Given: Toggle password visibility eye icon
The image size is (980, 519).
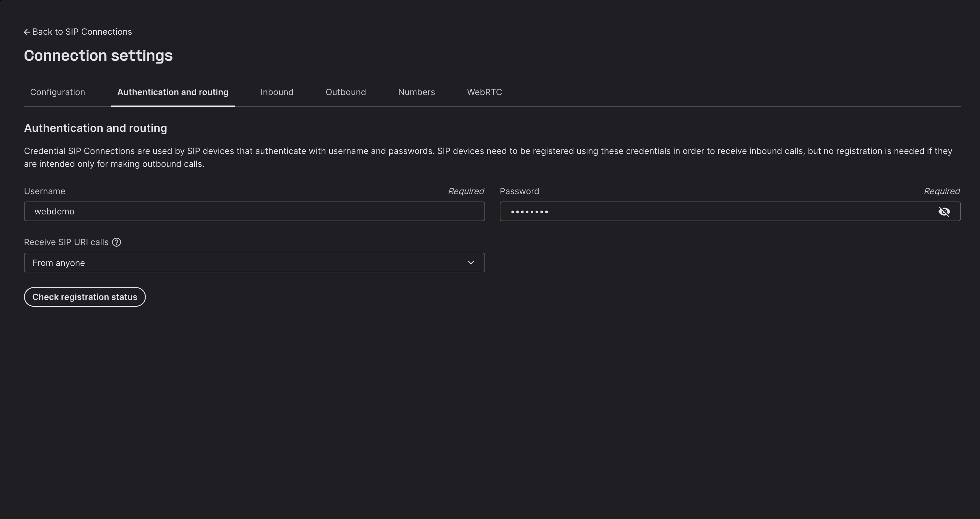Looking at the screenshot, I should 944,212.
